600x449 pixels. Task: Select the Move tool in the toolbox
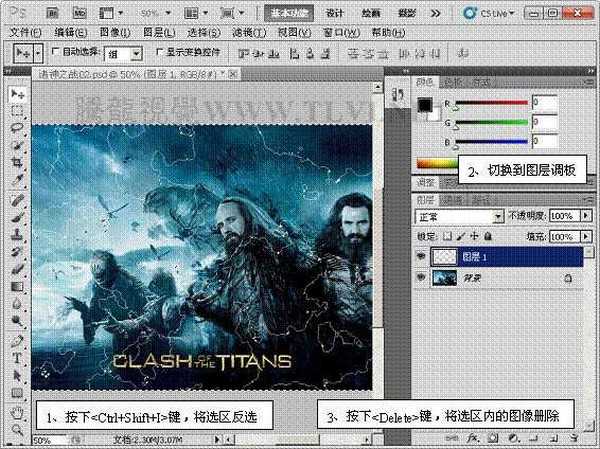point(17,94)
